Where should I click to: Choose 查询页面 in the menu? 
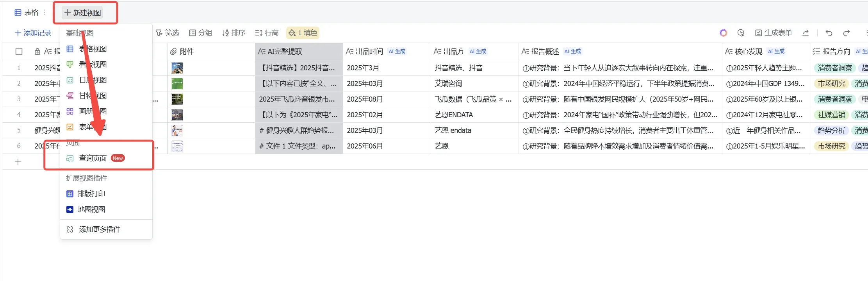coord(106,158)
